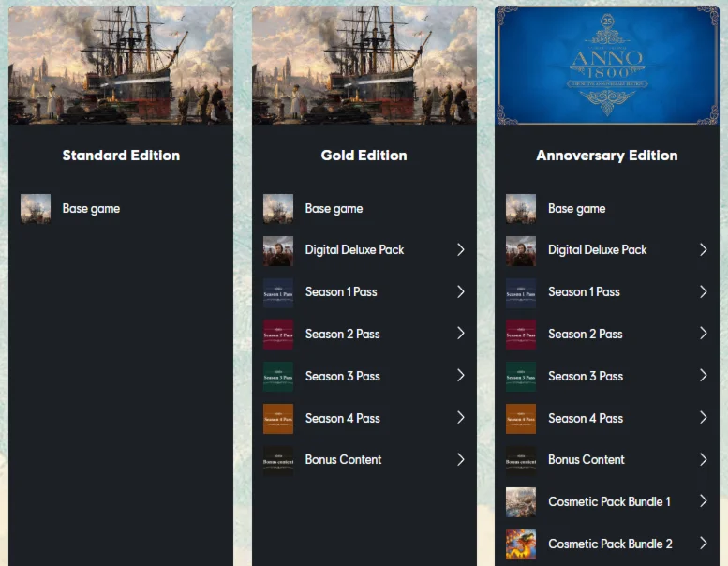Click the Annoversary Edition Season 4 Pass icon
Image resolution: width=728 pixels, height=566 pixels.
(x=521, y=419)
